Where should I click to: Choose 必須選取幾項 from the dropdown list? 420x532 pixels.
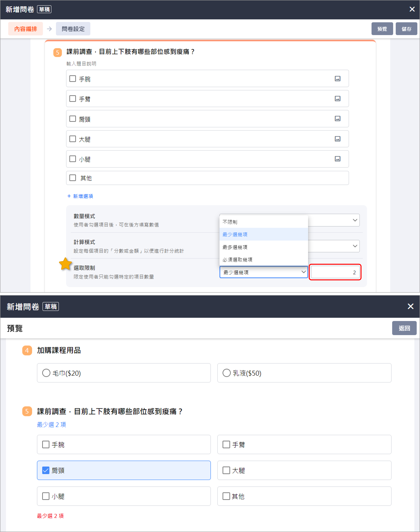pos(264,260)
